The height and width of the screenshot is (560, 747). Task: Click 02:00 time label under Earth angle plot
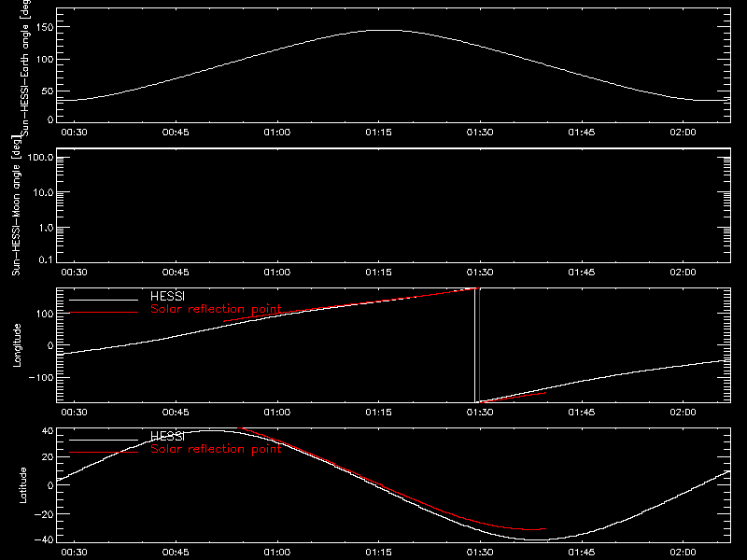tap(684, 133)
